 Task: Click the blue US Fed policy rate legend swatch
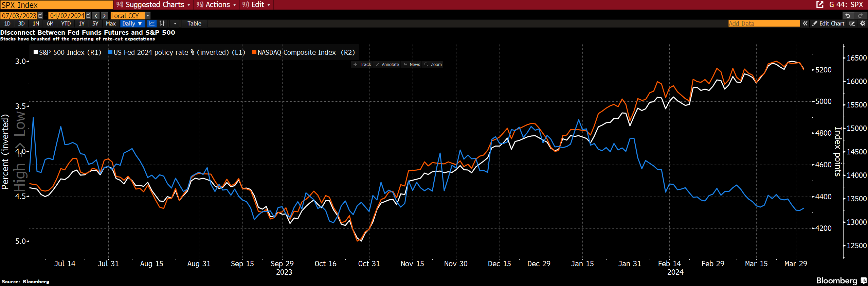coord(110,52)
